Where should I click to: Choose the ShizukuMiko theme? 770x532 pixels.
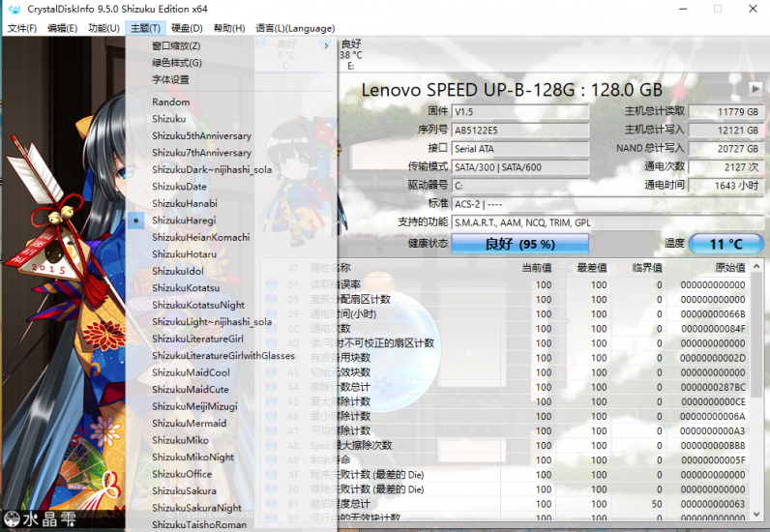(x=231, y=441)
